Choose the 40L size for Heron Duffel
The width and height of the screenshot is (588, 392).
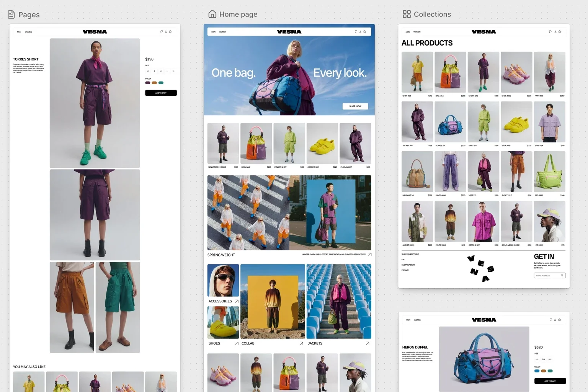(550, 359)
